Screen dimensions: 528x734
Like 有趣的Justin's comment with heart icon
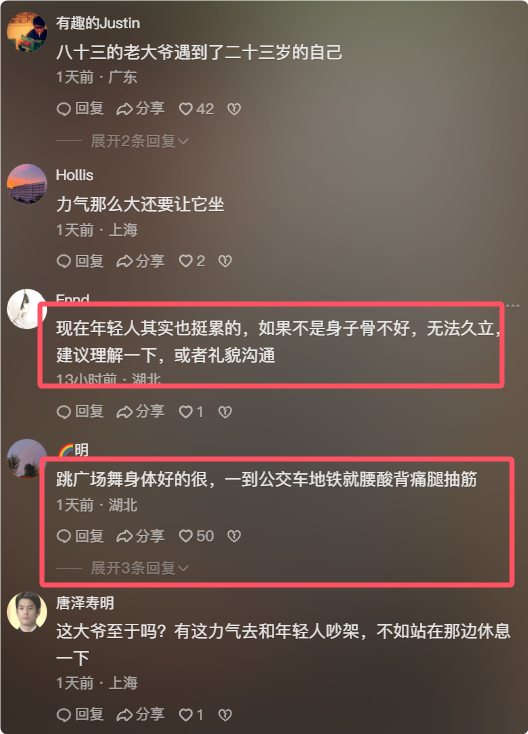[x=196, y=109]
